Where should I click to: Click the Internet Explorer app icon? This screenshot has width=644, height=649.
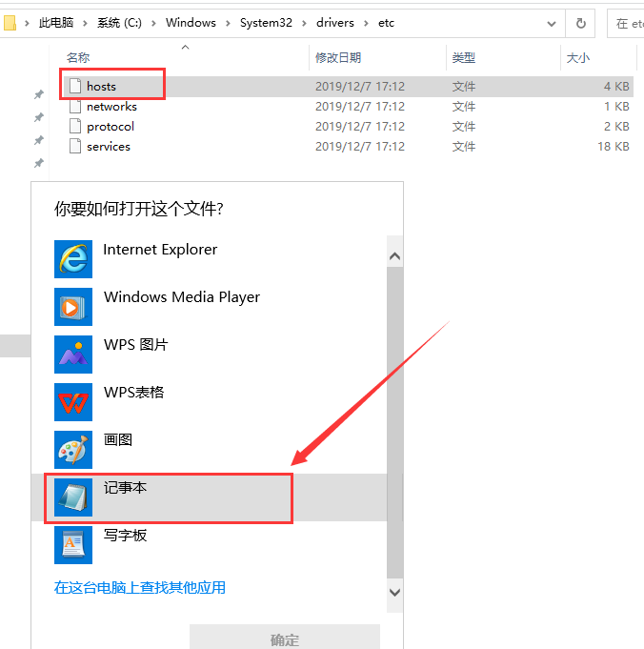(73, 259)
